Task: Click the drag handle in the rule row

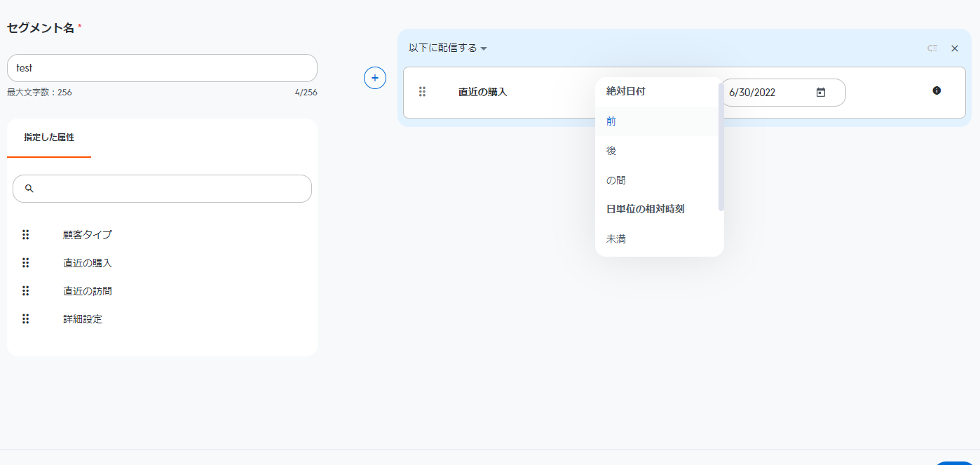Action: pos(422,92)
